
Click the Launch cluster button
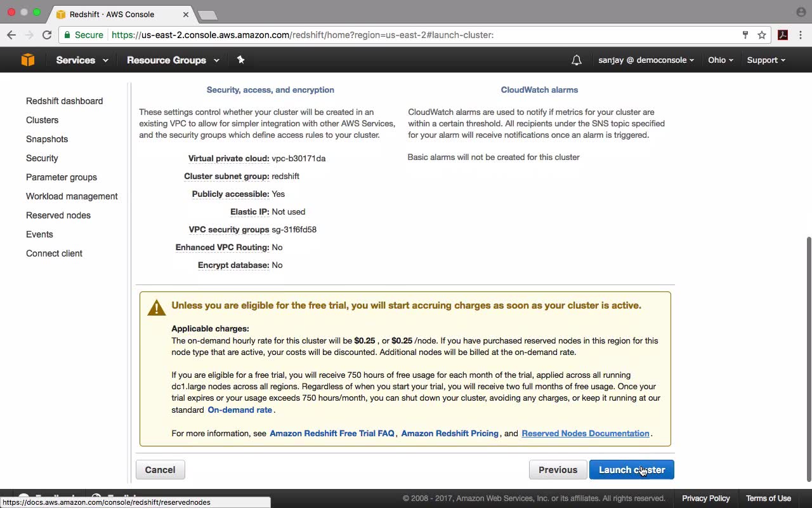coord(632,470)
